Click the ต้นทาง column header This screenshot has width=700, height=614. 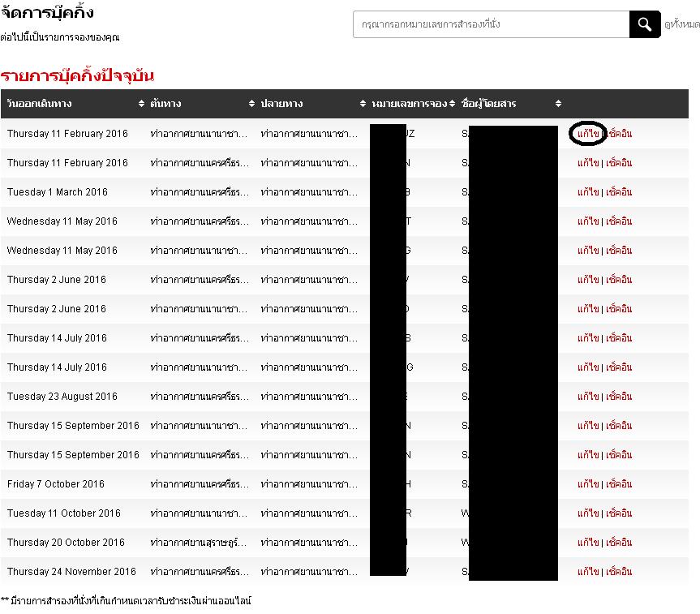(x=165, y=104)
